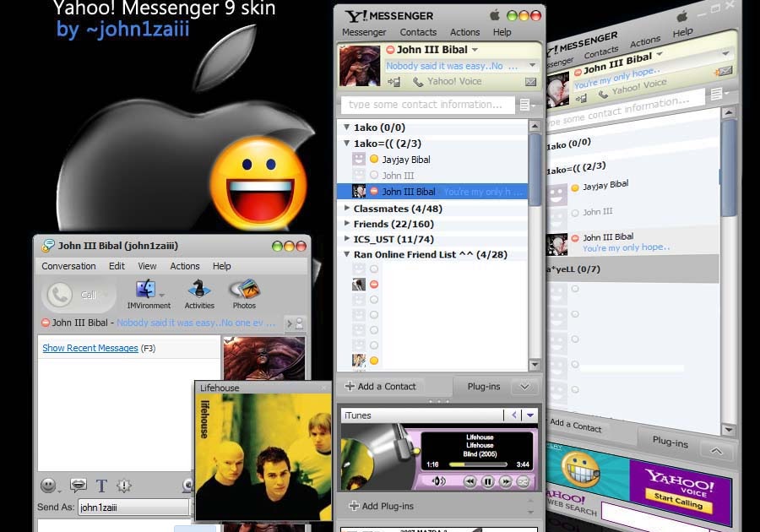Select the highlighted John III Bibal contact row
This screenshot has height=532, width=760.
click(x=432, y=192)
